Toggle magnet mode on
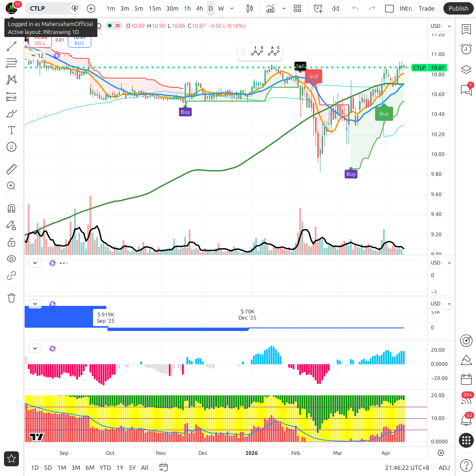The width and height of the screenshot is (476, 476). click(x=11, y=208)
